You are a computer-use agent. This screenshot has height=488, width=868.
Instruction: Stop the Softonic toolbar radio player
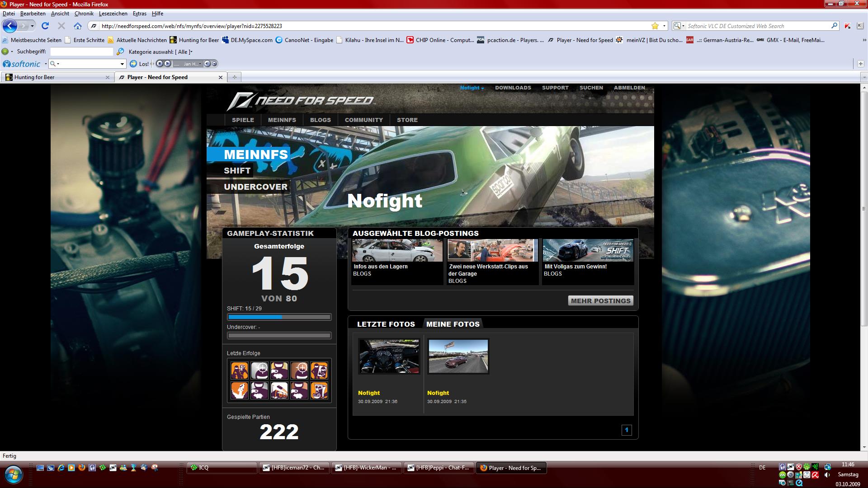pyautogui.click(x=160, y=64)
